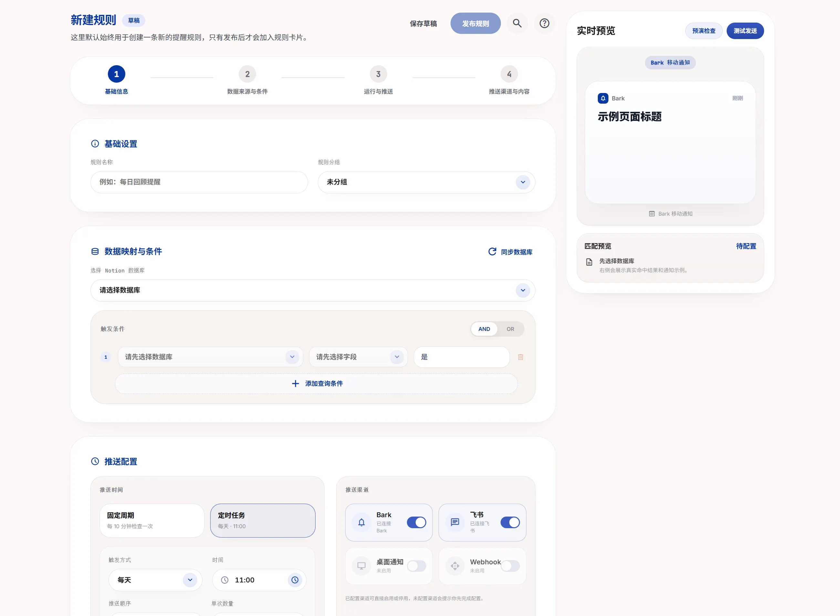Click 添加查询条件 to add a condition
Screen dimensions: 840x616
[316, 384]
